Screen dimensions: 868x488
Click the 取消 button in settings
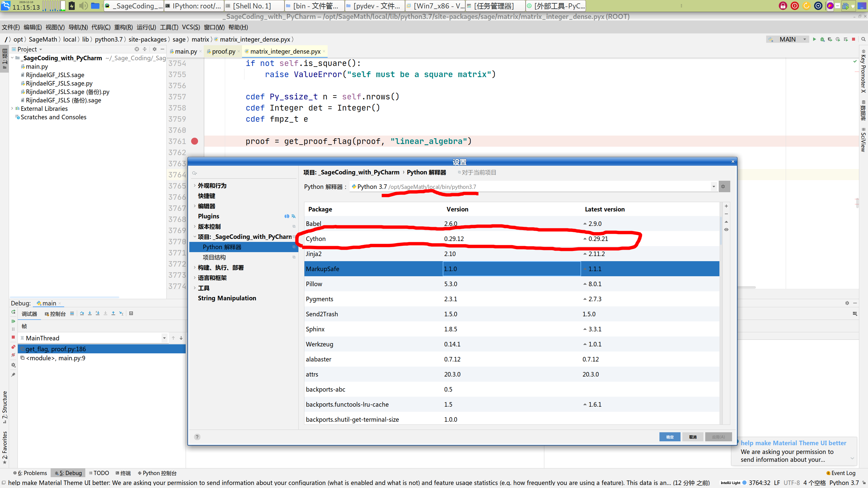click(x=693, y=437)
